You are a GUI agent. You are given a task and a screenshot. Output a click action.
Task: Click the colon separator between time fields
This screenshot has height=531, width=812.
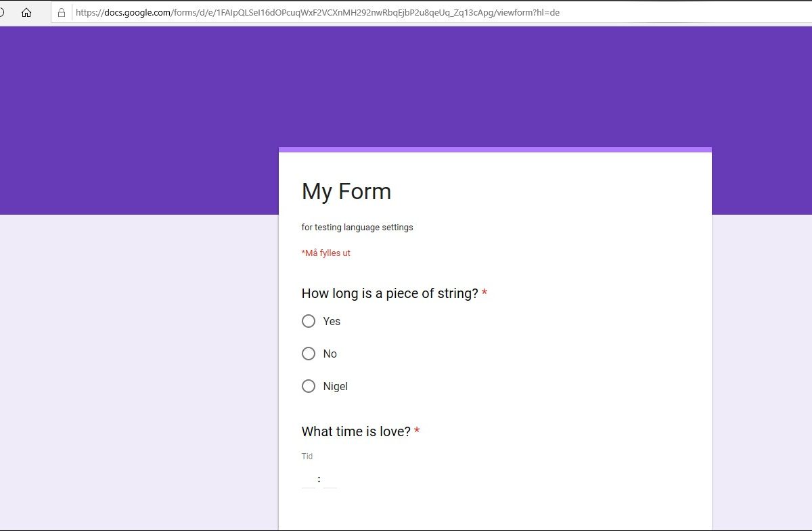click(319, 479)
